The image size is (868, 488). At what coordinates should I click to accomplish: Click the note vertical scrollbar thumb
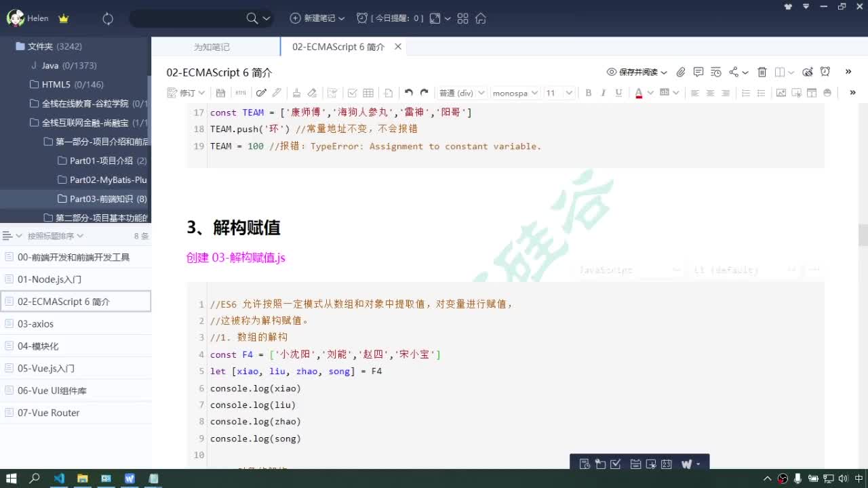click(x=863, y=235)
